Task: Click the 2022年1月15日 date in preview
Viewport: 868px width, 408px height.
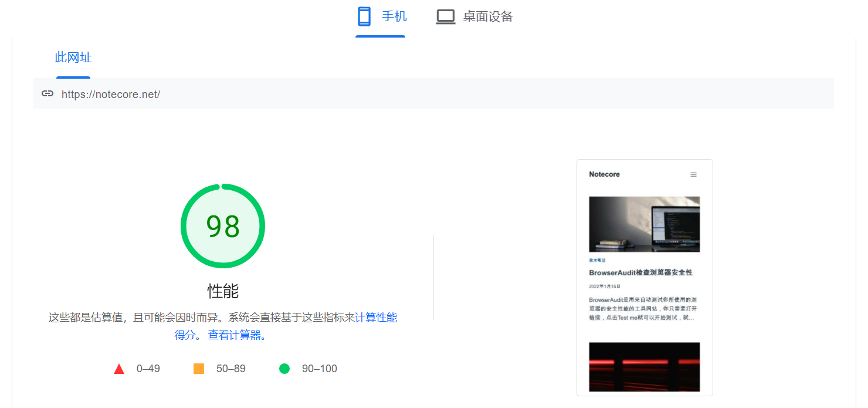Action: pyautogui.click(x=605, y=286)
